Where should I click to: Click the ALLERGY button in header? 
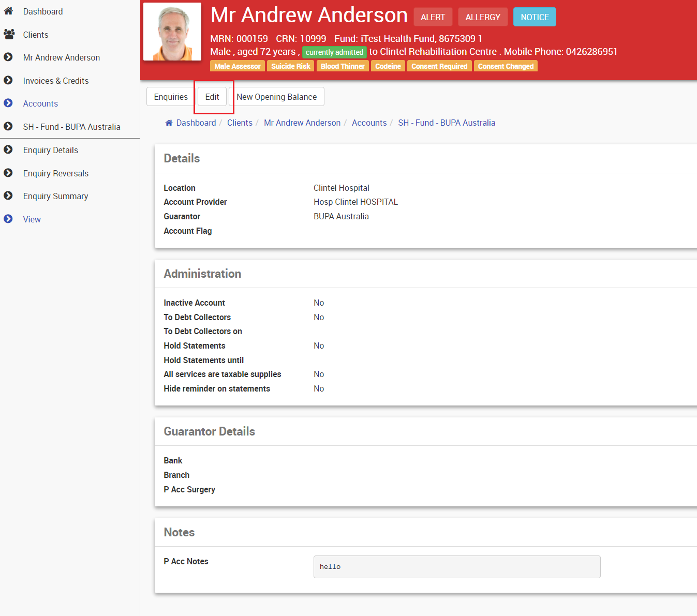click(483, 17)
